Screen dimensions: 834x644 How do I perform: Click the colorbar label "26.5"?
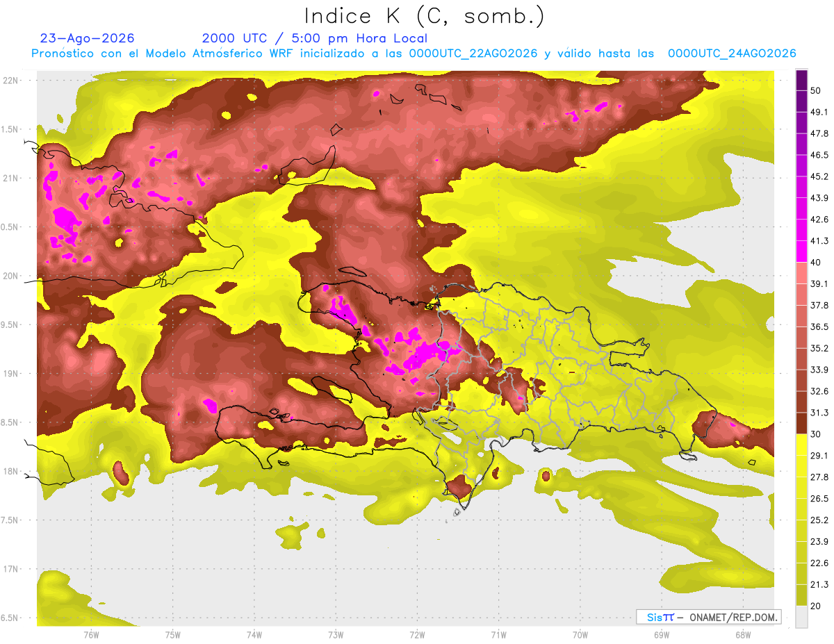point(820,499)
